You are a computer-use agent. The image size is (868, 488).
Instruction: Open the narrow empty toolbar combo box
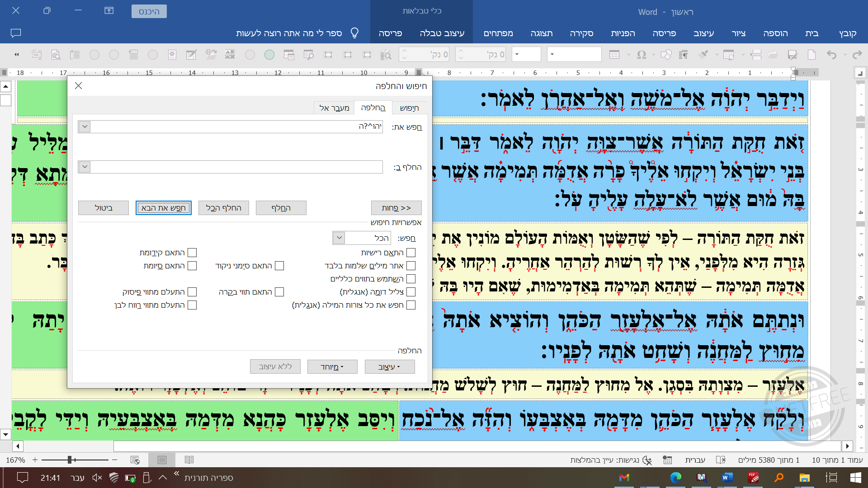point(527,55)
